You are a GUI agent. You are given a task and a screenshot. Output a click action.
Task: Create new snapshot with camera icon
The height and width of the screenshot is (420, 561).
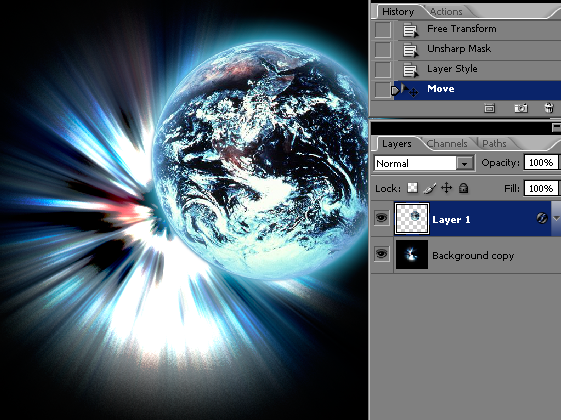[521, 108]
